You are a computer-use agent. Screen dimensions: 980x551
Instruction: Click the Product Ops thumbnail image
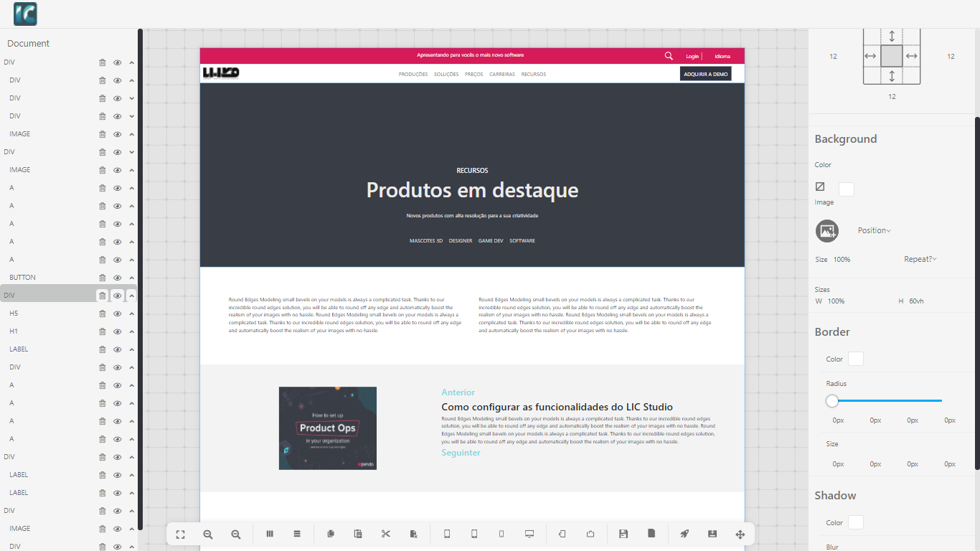(328, 428)
